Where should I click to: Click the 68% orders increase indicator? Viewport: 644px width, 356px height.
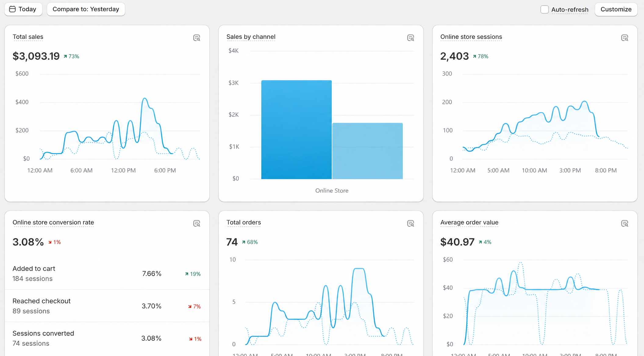[x=250, y=242]
